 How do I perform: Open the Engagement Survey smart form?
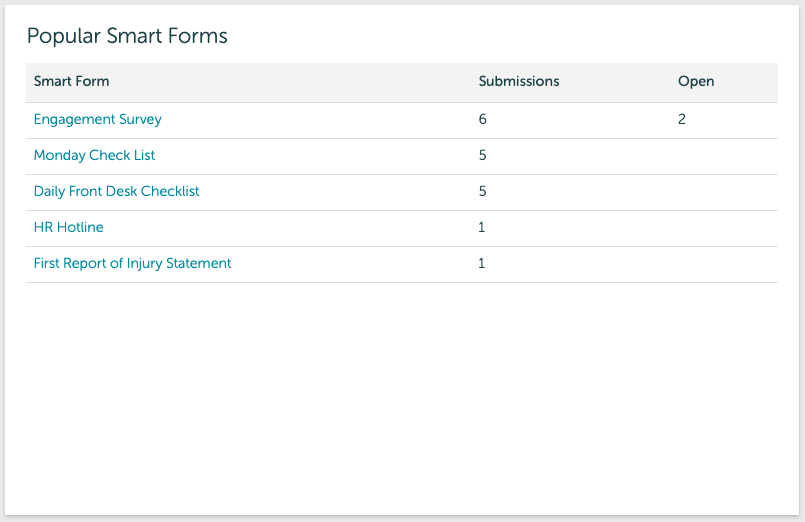(x=97, y=119)
